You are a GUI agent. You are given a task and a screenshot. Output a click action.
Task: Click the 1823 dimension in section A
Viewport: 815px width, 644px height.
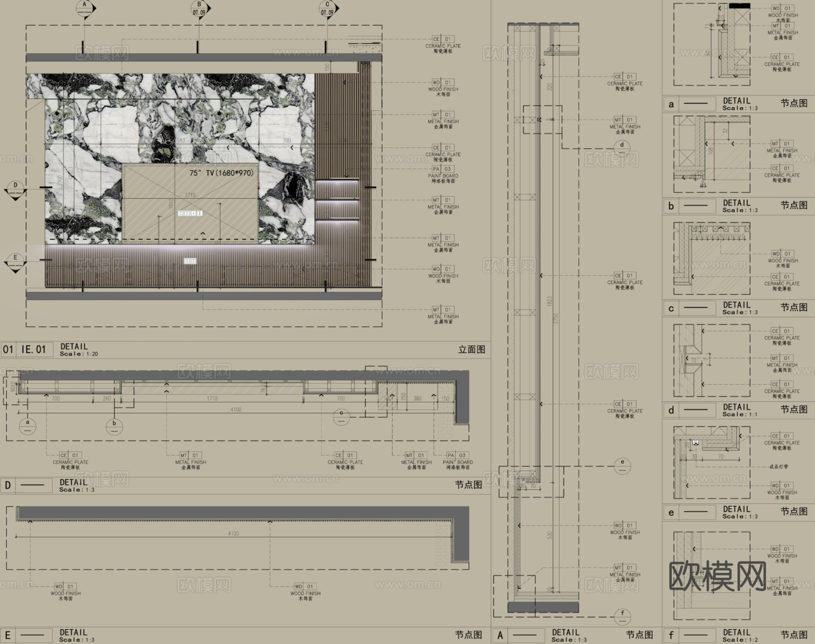pyautogui.click(x=550, y=302)
